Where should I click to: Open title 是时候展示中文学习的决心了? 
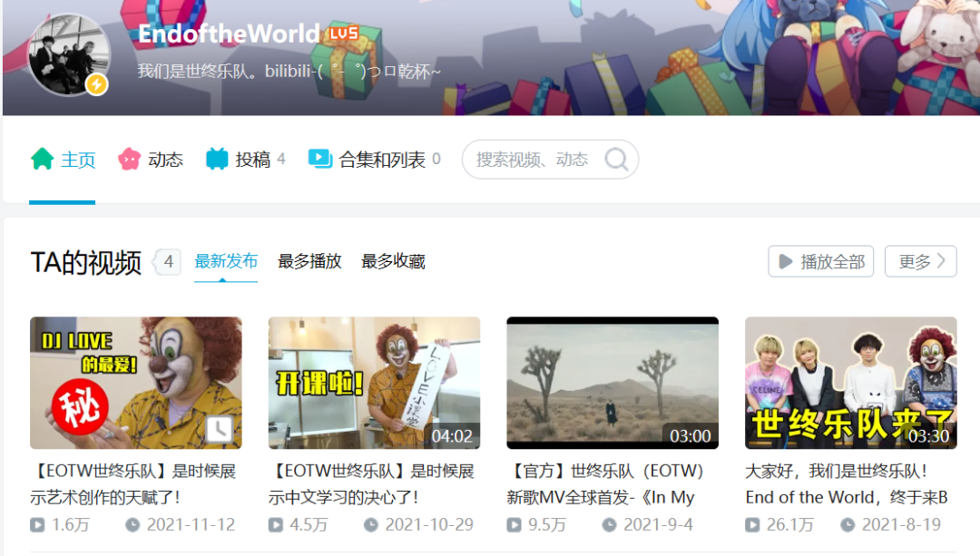tap(371, 484)
